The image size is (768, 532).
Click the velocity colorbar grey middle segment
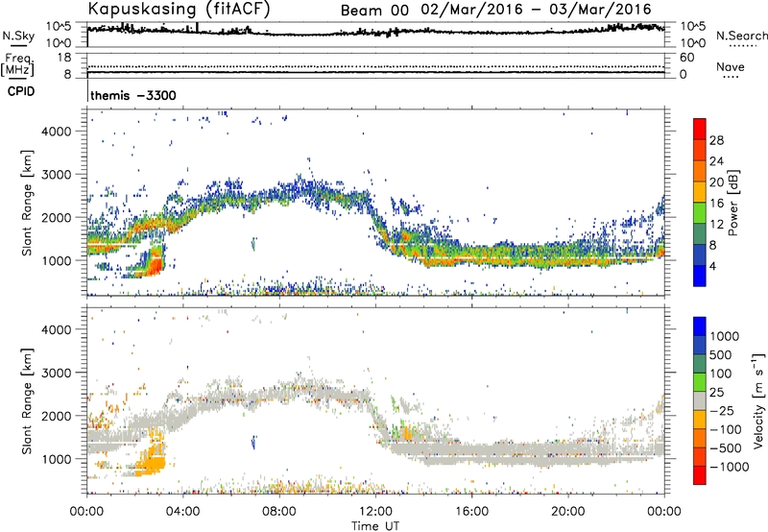coord(700,401)
